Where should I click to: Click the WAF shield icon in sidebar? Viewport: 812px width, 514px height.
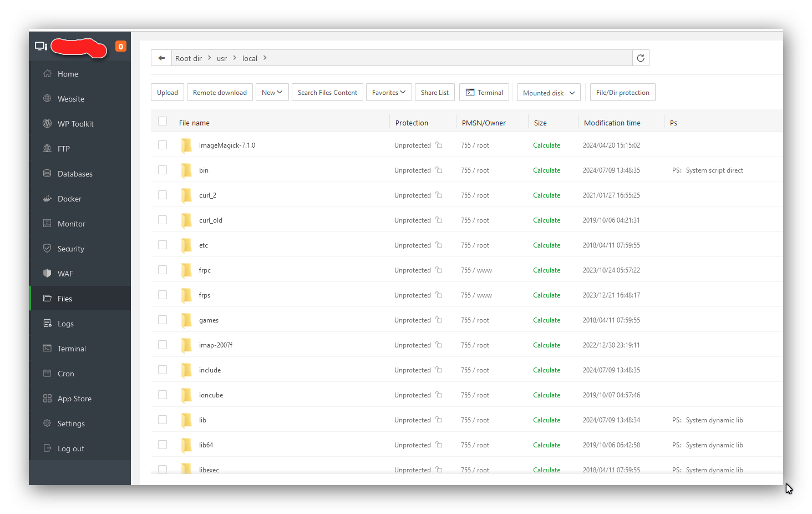tap(47, 274)
